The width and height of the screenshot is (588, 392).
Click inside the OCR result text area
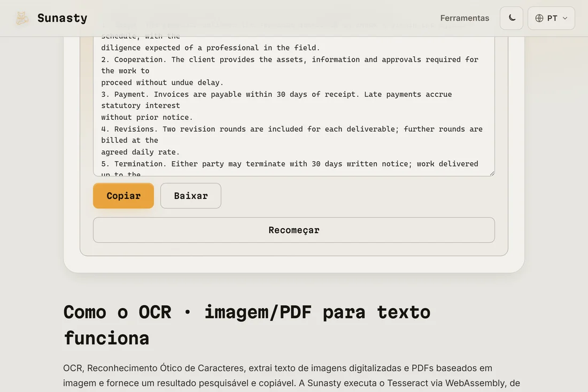click(x=294, y=106)
